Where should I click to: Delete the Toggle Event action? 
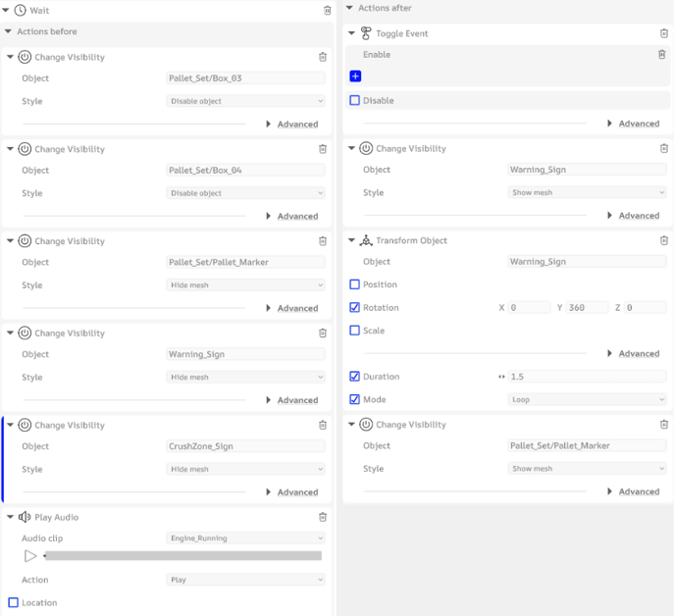click(x=663, y=33)
